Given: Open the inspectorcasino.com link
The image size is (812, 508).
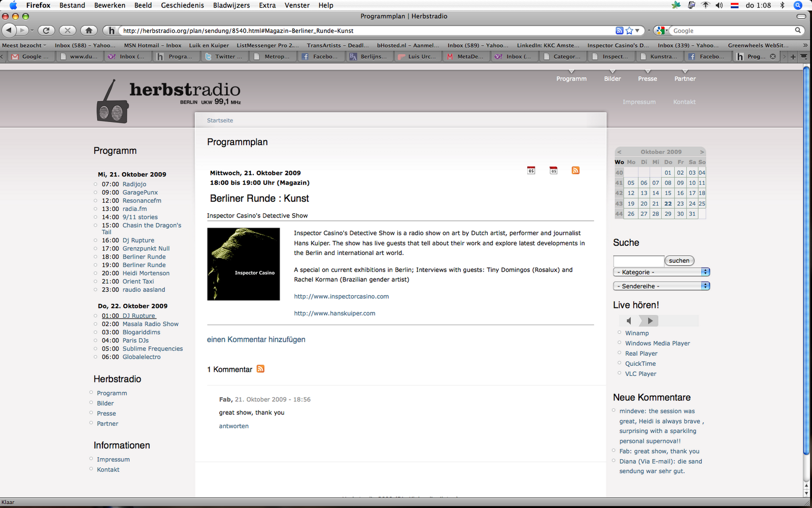Looking at the screenshot, I should coord(342,296).
